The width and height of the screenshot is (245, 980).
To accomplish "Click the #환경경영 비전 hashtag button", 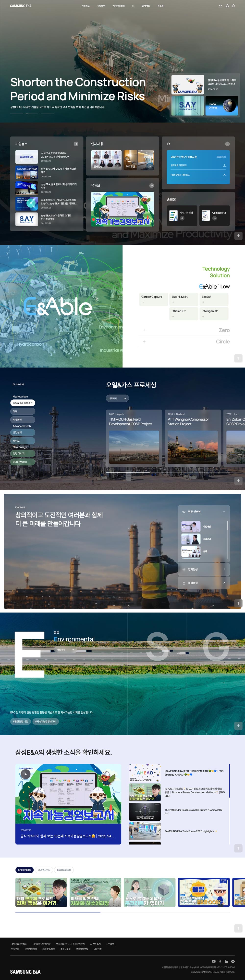I will 21,721.
